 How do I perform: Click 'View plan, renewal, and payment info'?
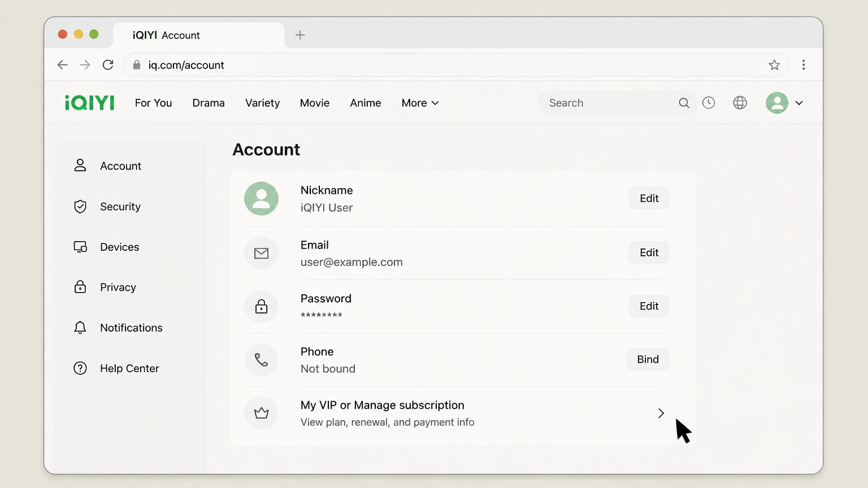click(x=387, y=422)
